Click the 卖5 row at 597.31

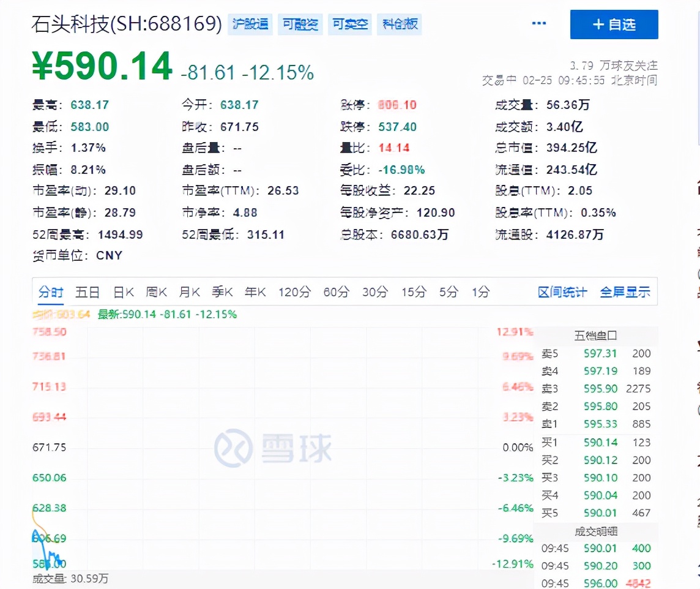pyautogui.click(x=596, y=354)
